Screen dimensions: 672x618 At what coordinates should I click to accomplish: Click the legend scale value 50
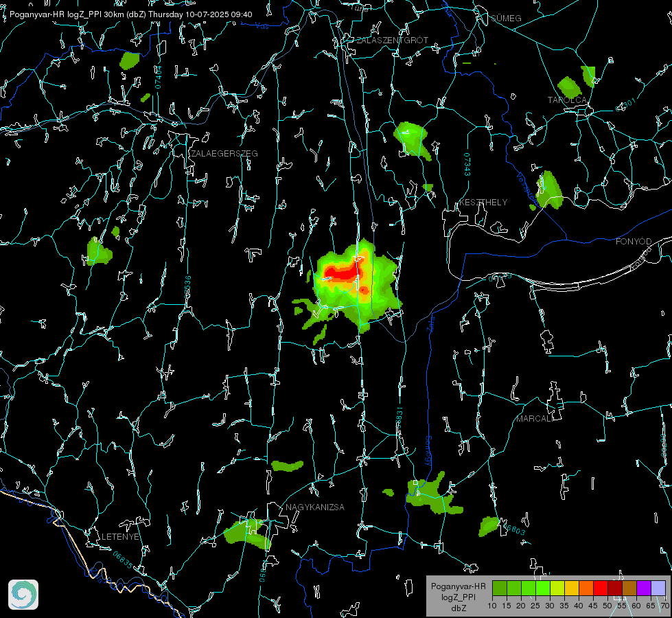pyautogui.click(x=607, y=606)
